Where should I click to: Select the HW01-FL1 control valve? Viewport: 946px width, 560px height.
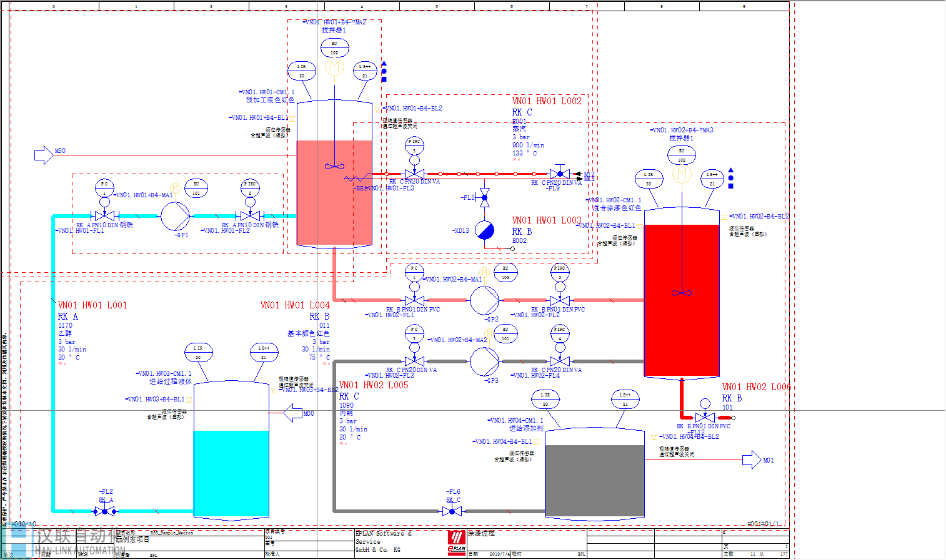(104, 216)
